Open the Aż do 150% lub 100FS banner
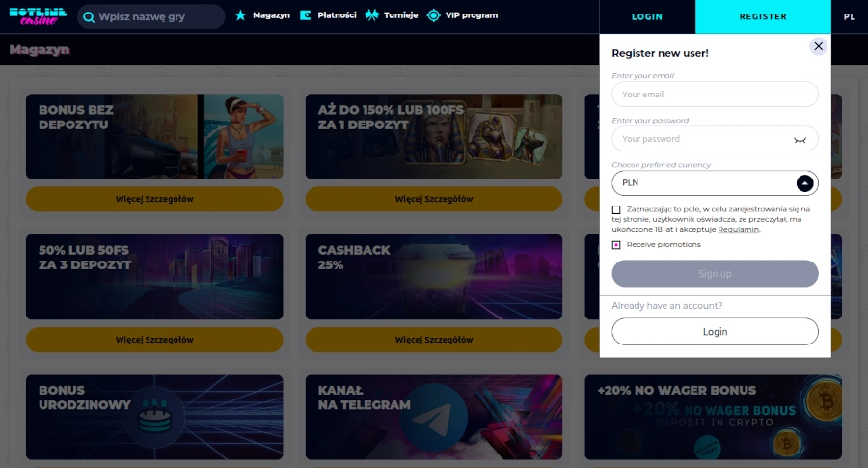This screenshot has width=868, height=468. [x=433, y=136]
